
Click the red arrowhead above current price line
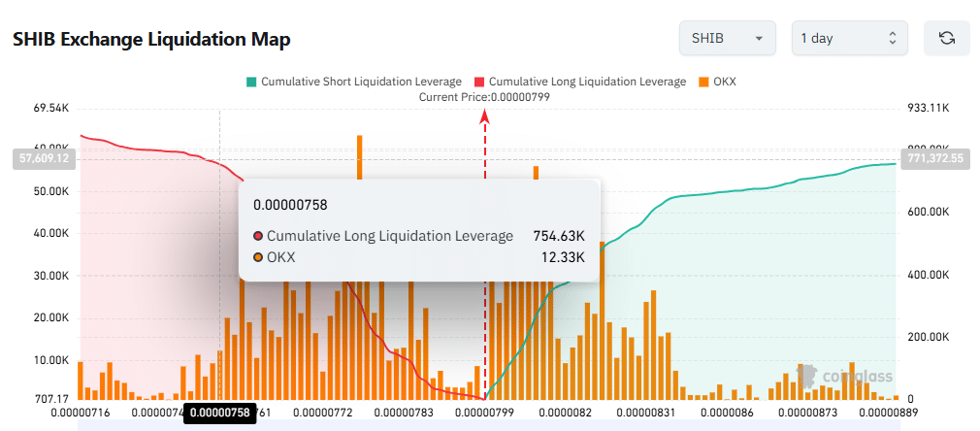click(x=485, y=117)
